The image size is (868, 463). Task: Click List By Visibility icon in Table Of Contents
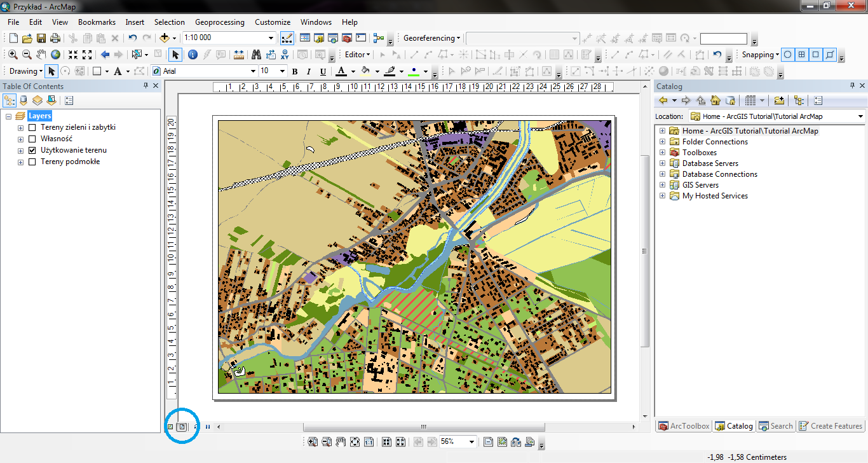(x=37, y=100)
